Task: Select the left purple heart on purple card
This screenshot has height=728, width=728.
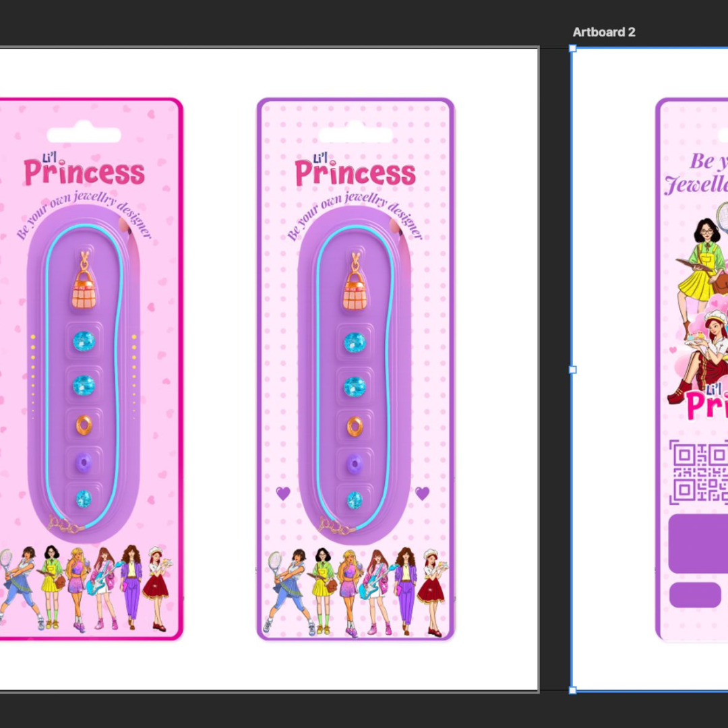Action: pyautogui.click(x=283, y=493)
